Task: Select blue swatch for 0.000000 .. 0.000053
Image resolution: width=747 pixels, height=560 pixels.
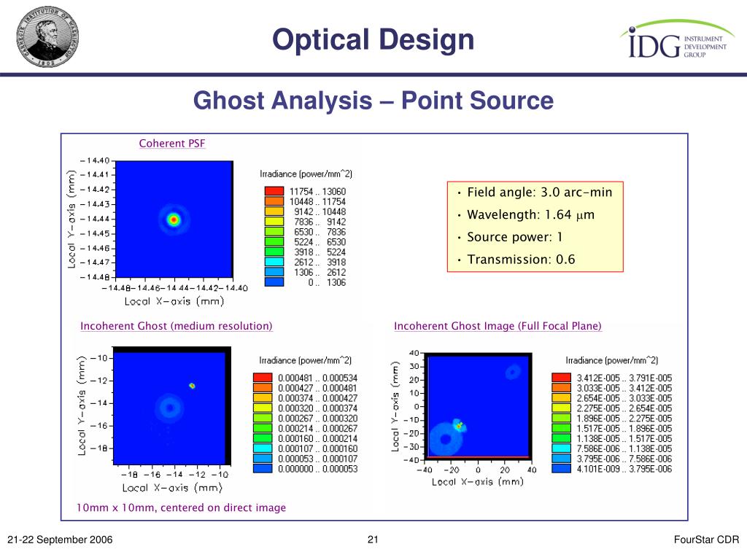Action: click(263, 469)
